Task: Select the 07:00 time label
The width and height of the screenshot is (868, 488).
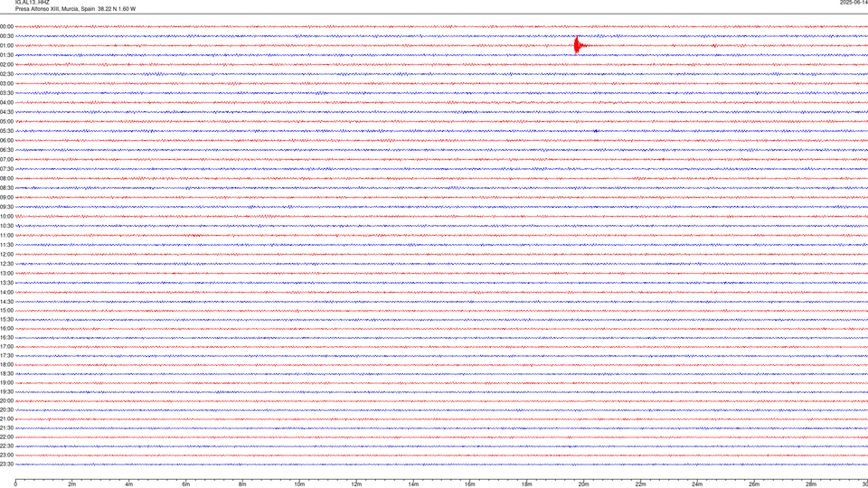Action: 6,160
